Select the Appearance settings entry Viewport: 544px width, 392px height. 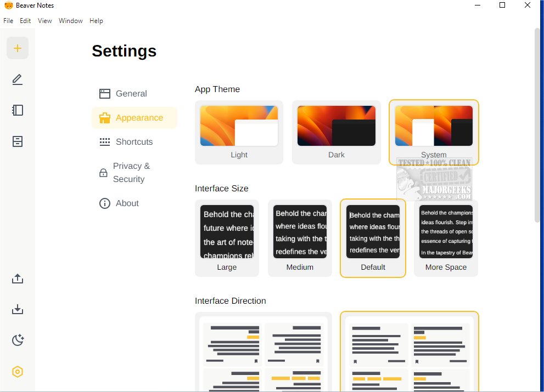[x=139, y=117]
